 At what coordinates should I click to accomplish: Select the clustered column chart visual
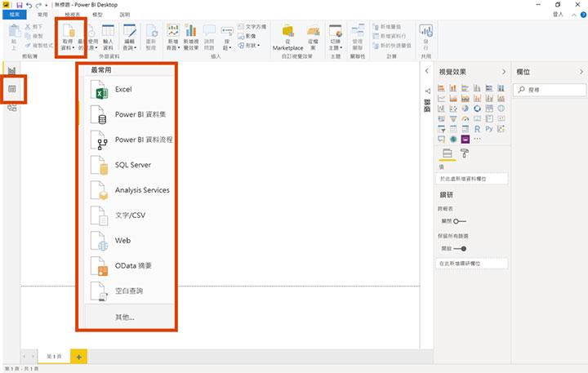point(477,87)
